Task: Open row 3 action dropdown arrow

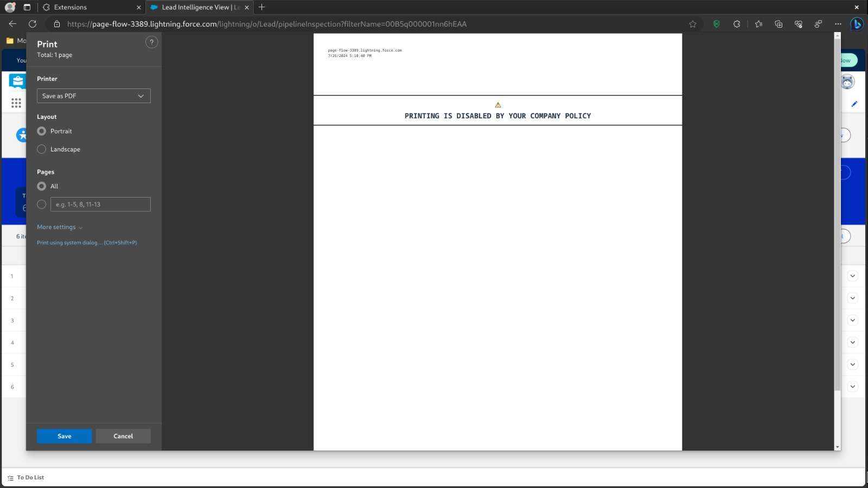Action: pyautogui.click(x=852, y=320)
